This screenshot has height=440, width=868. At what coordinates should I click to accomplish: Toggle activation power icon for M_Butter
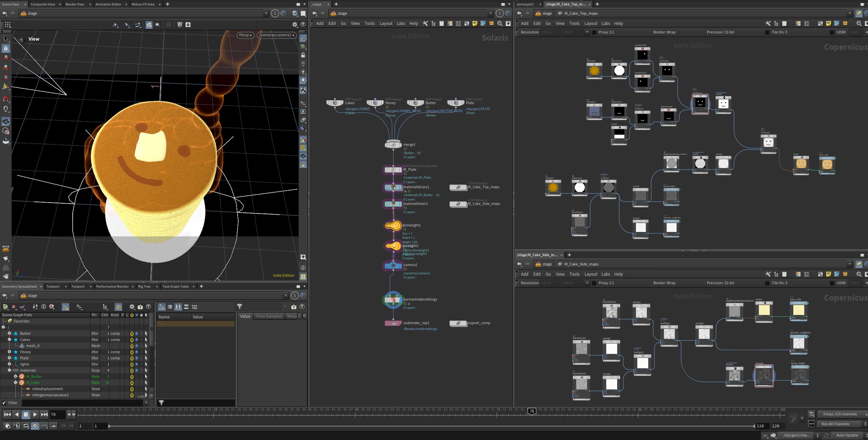[132, 376]
